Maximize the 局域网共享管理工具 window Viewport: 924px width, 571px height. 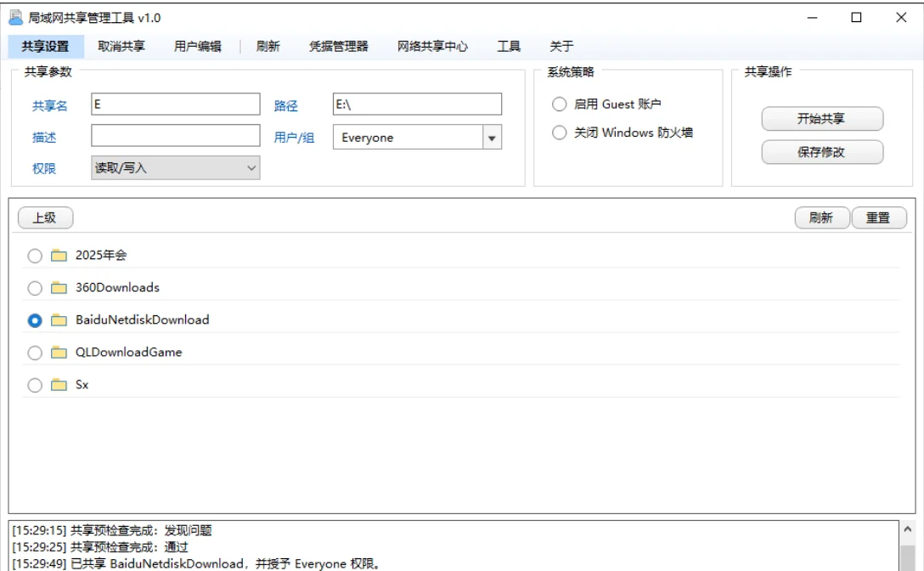[856, 18]
